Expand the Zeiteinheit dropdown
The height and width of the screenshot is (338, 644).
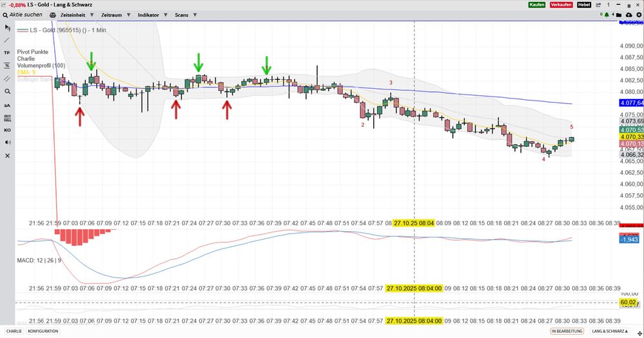pos(77,14)
